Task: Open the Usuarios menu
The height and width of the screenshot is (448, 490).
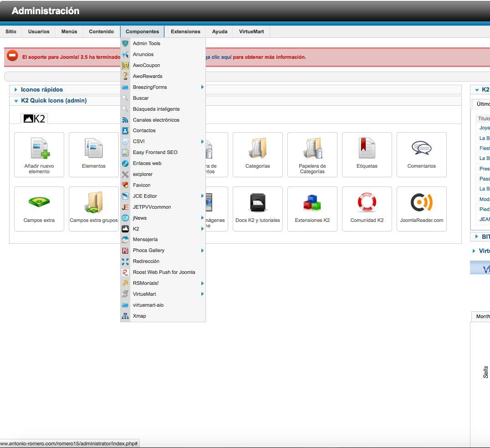Action: pos(39,31)
